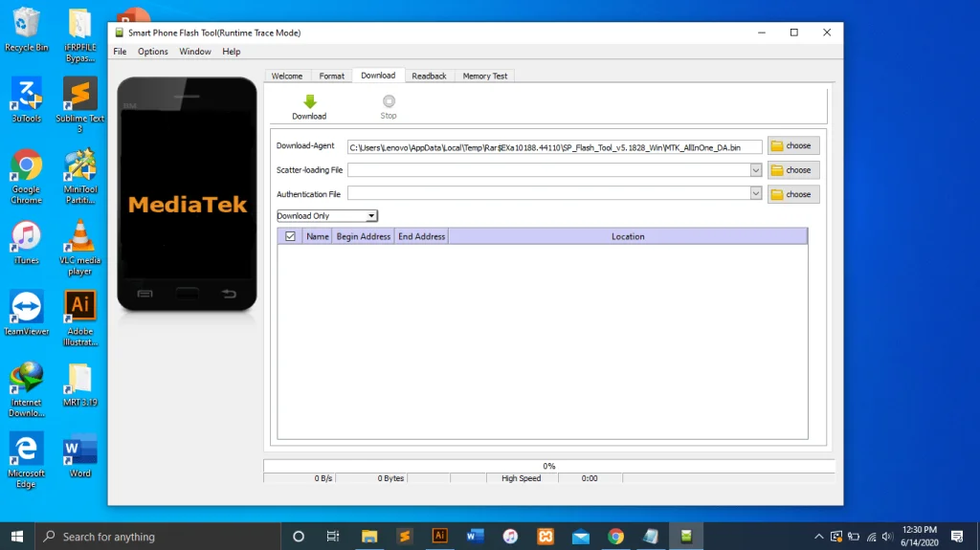Open Task View on taskbar
Image resolution: width=980 pixels, height=550 pixels.
pyautogui.click(x=333, y=537)
